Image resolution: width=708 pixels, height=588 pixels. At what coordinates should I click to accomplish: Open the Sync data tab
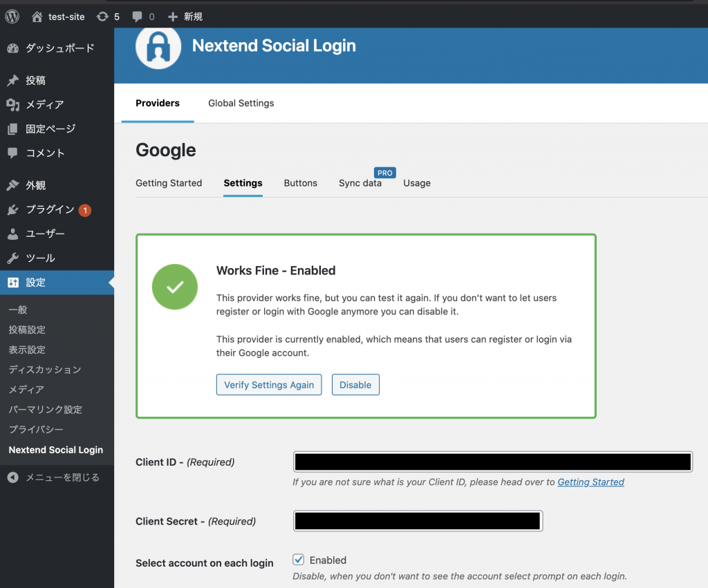(x=360, y=183)
